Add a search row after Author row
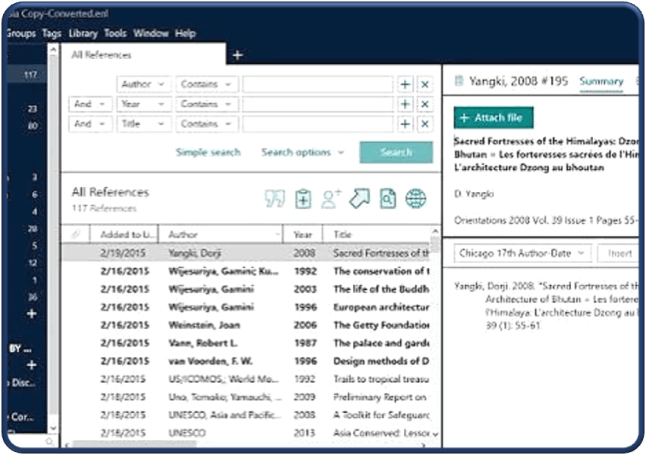646x455 pixels. (x=405, y=84)
